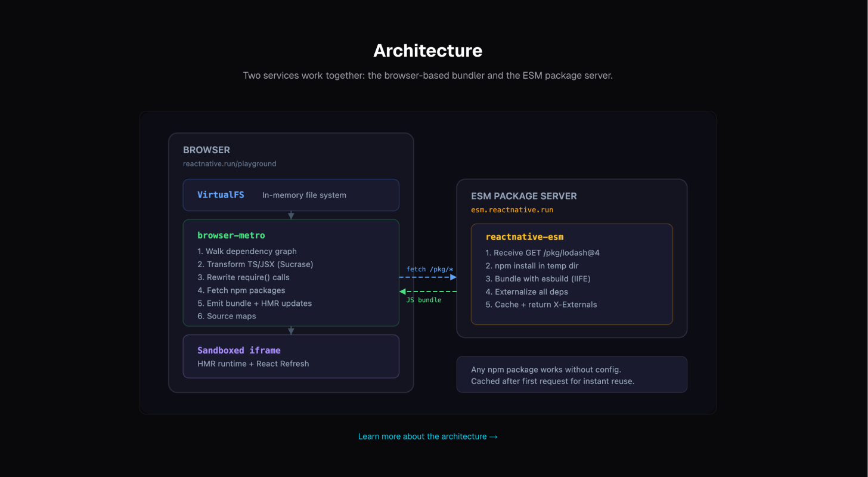868x477 pixels.
Task: Click the npm caching note box
Action: pyautogui.click(x=571, y=374)
